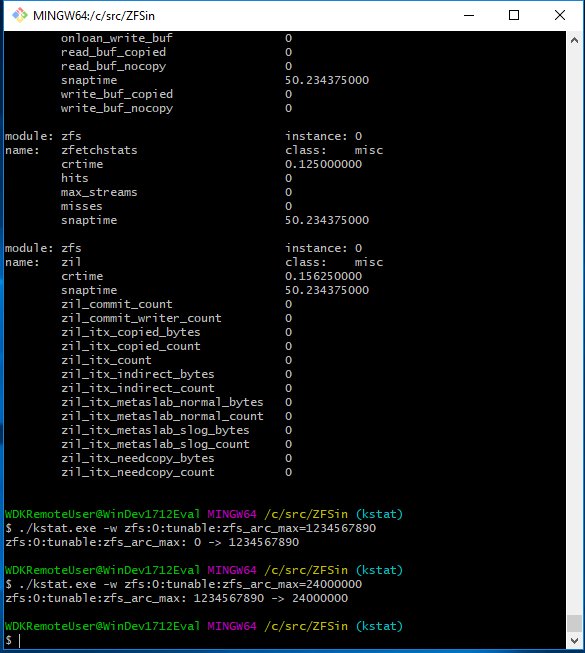Click the scrollbar down arrow
This screenshot has height=653, width=585.
(x=575, y=640)
